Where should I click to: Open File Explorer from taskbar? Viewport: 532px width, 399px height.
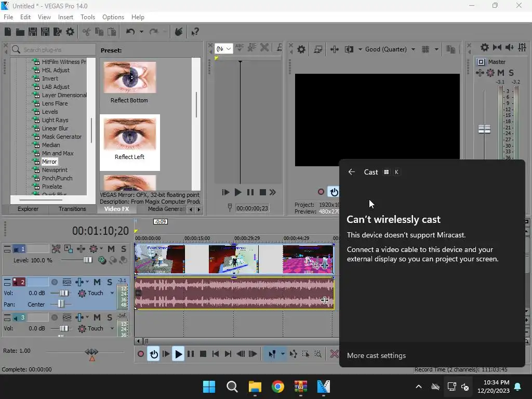click(x=255, y=387)
